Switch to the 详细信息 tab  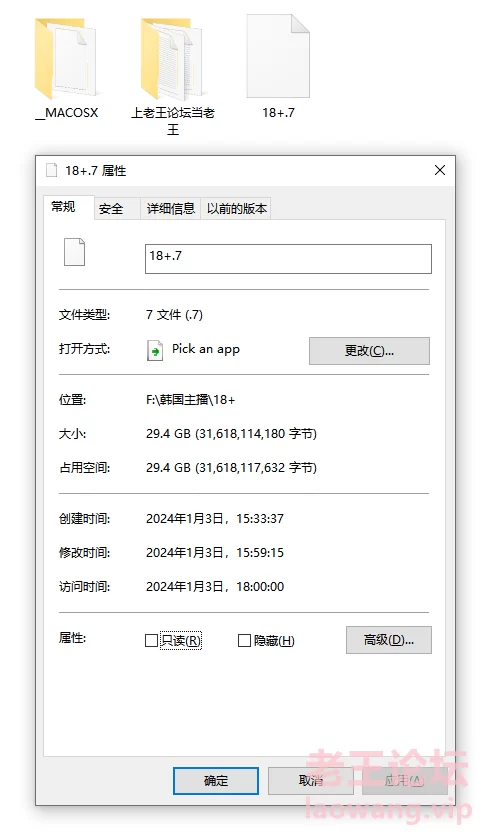tap(171, 208)
